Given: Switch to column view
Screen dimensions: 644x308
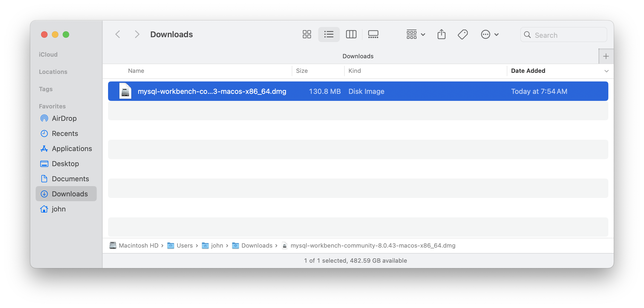Looking at the screenshot, I should coord(351,35).
